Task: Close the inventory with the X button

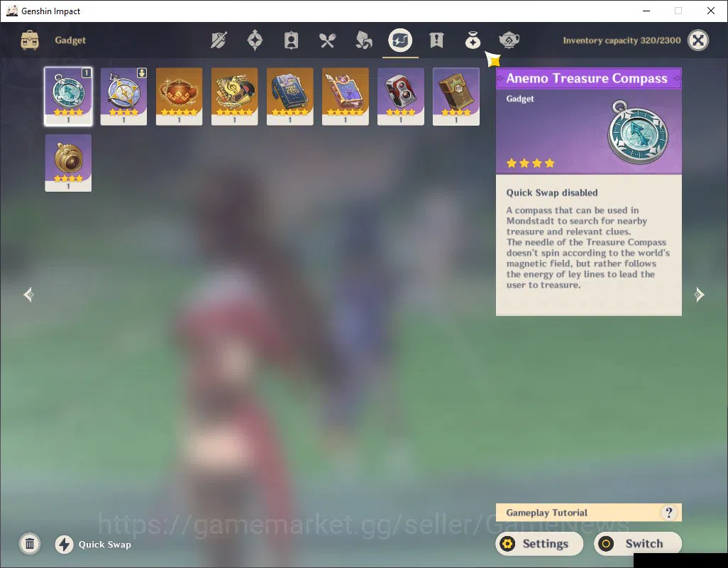Action: pos(697,40)
